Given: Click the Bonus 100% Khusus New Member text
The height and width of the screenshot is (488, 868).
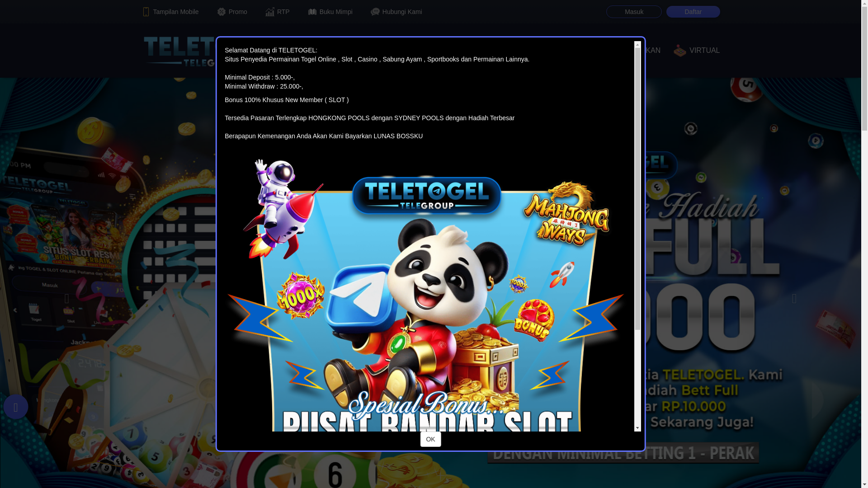Looking at the screenshot, I should (287, 100).
